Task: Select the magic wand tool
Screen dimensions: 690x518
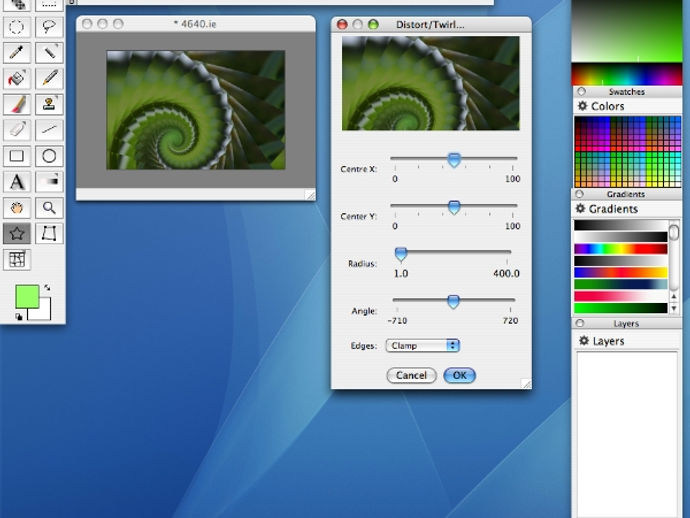Action: pyautogui.click(x=49, y=52)
